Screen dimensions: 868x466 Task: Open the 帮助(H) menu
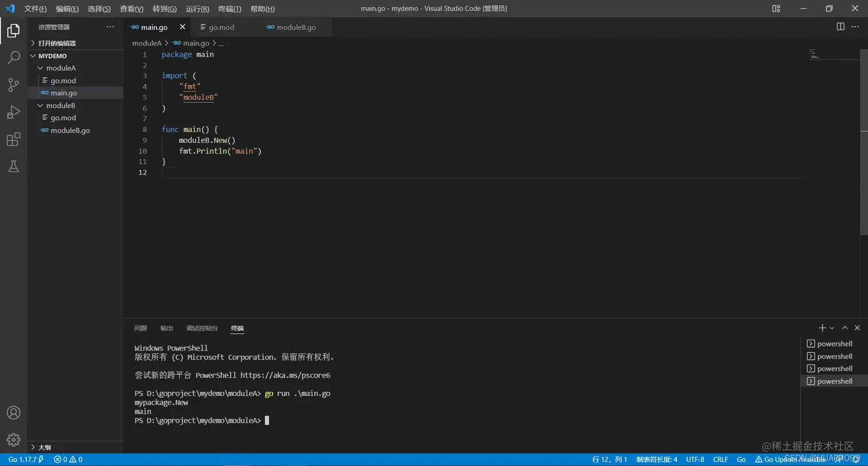tap(262, 9)
